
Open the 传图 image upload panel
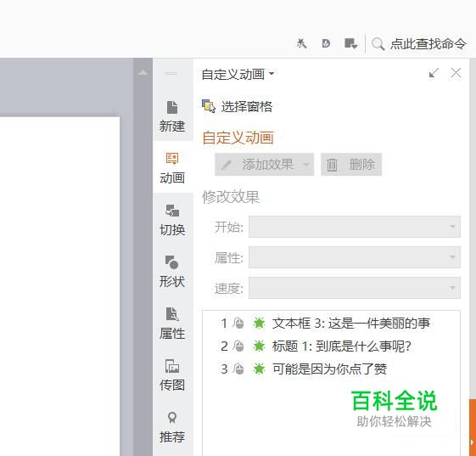pos(172,374)
